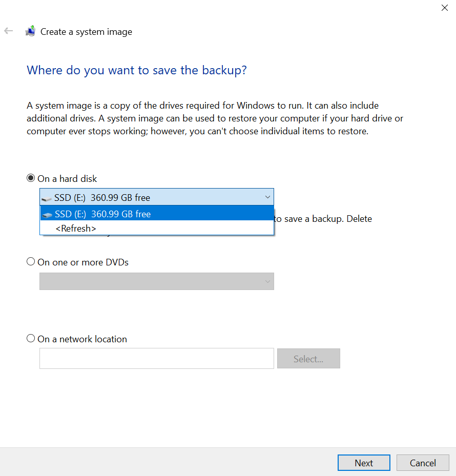Viewport: 456px width, 476px height.
Task: Click the Select... network location button
Action: 308,359
